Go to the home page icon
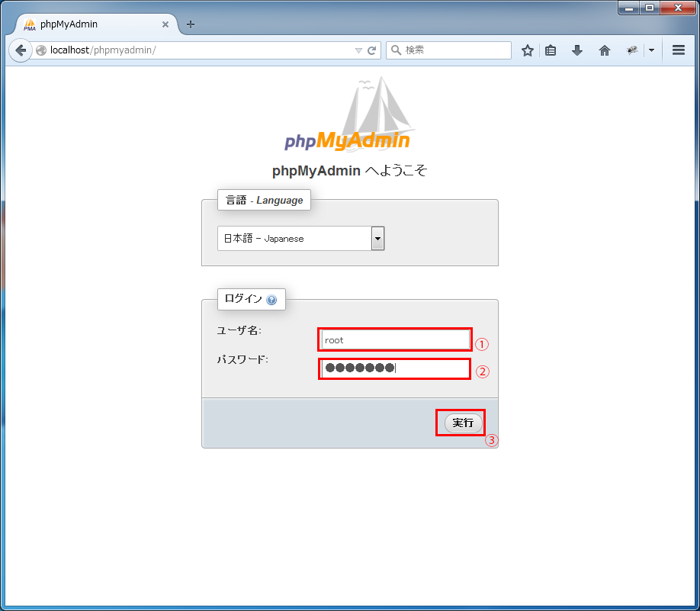700x611 pixels. coord(605,50)
